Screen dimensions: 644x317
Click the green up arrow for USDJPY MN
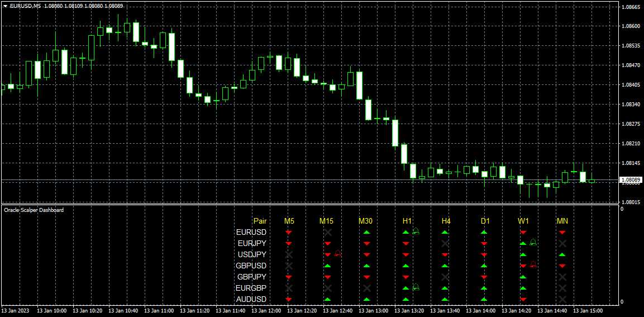point(562,254)
